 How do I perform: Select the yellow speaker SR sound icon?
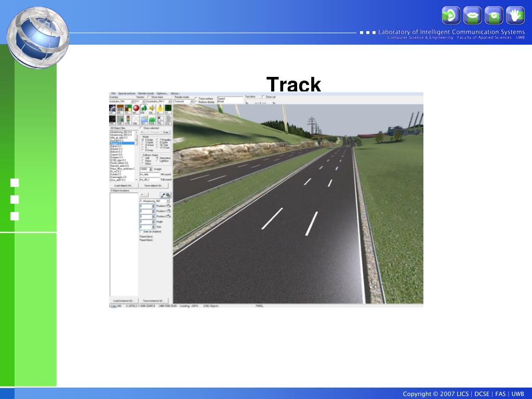(x=152, y=109)
